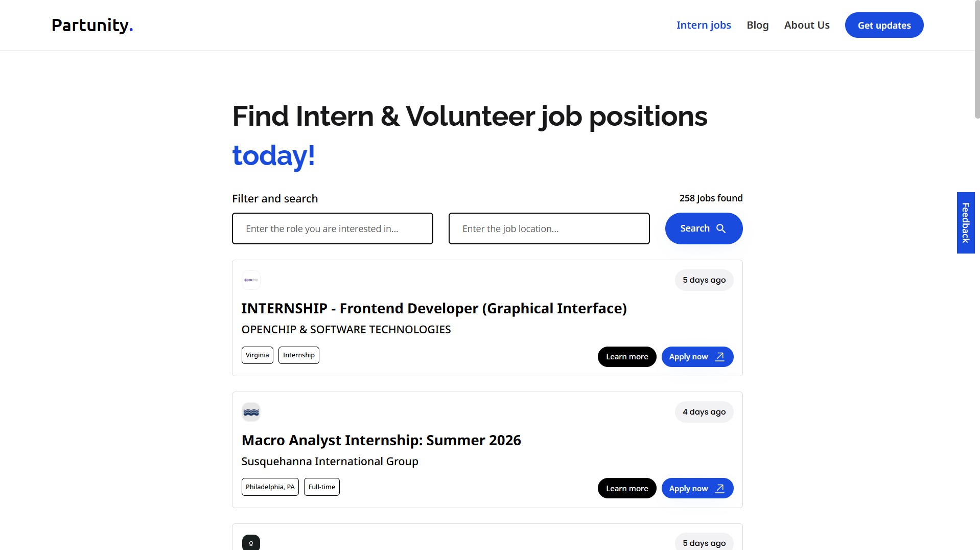Open the About Us page
Viewport: 980px width, 550px height.
[x=806, y=25]
